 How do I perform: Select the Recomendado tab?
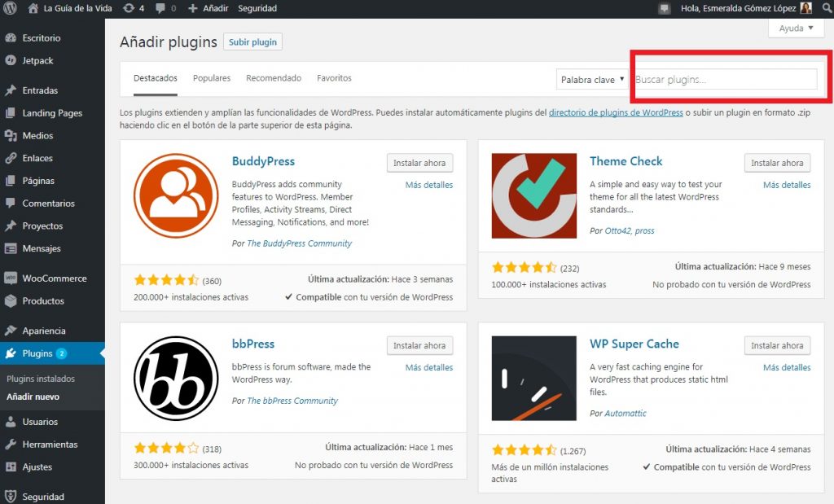click(274, 78)
